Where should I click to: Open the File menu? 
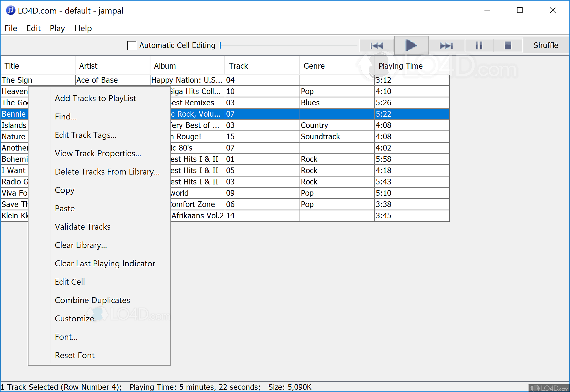(x=11, y=28)
